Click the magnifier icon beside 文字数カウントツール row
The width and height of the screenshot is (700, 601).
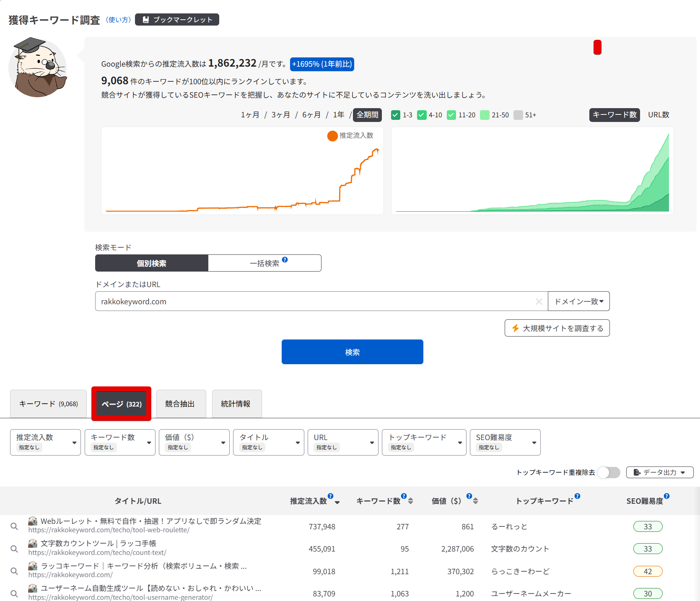[14, 549]
